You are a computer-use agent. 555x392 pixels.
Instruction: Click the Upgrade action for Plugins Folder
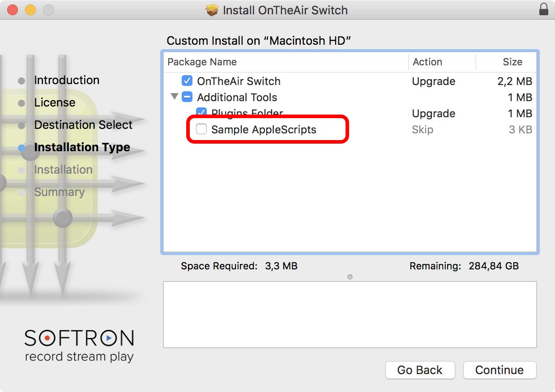coord(434,114)
